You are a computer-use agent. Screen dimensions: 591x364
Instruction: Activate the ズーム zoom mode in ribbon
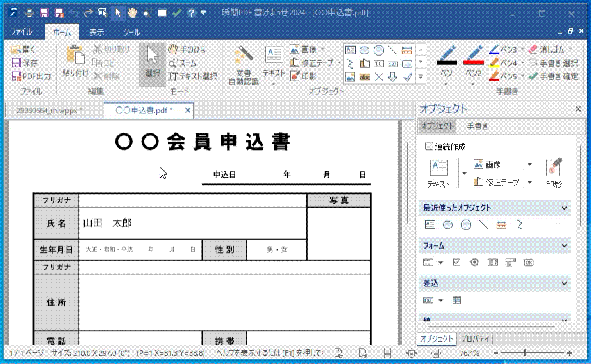pos(183,63)
